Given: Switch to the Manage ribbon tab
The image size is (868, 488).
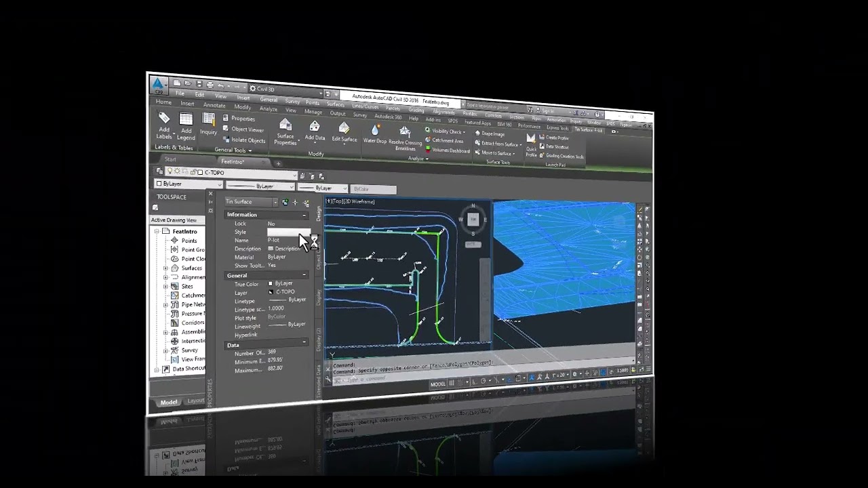Looking at the screenshot, I should coord(313,112).
